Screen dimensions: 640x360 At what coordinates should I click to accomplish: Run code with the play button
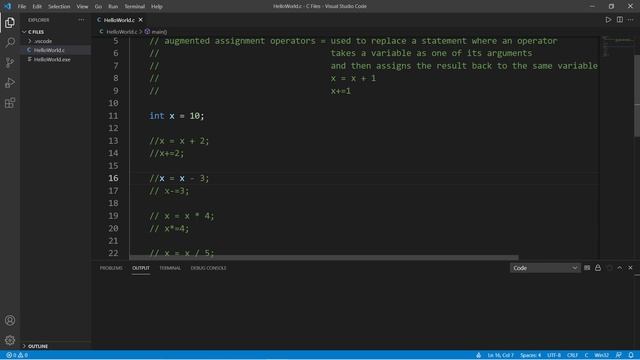pyautogui.click(x=608, y=20)
